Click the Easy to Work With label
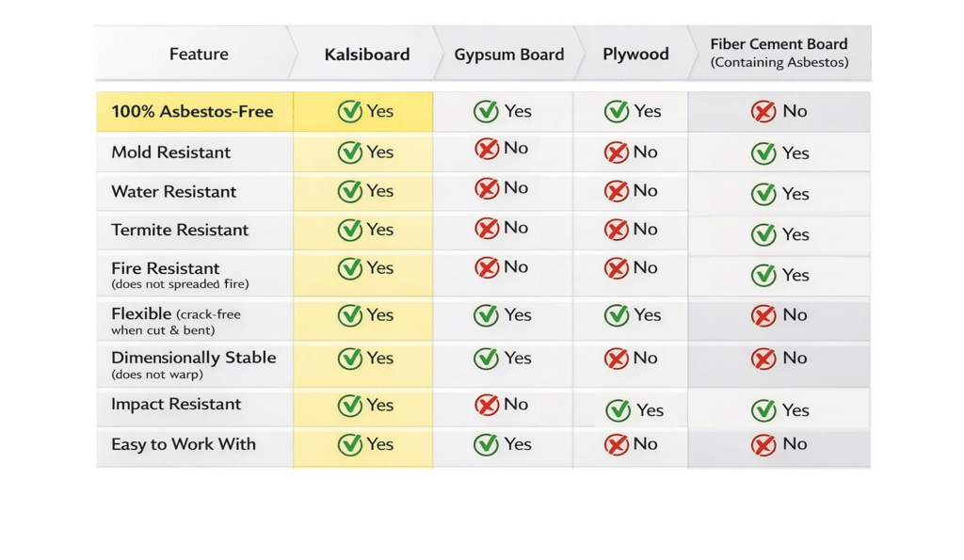The height and width of the screenshot is (560, 964). tap(184, 444)
